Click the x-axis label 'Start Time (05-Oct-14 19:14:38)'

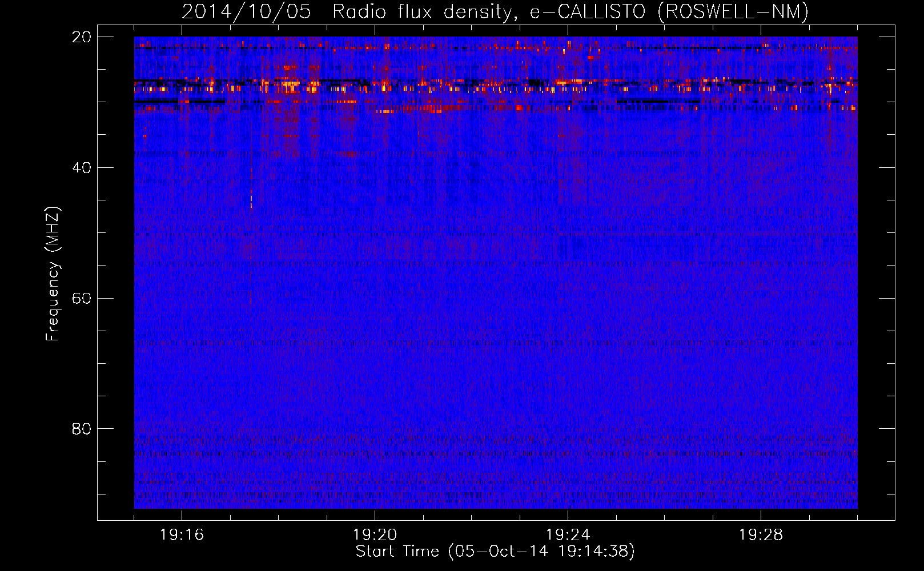(495, 552)
